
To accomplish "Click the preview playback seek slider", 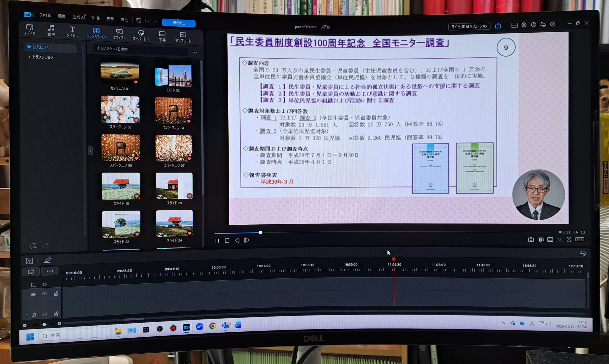I will pos(260,233).
